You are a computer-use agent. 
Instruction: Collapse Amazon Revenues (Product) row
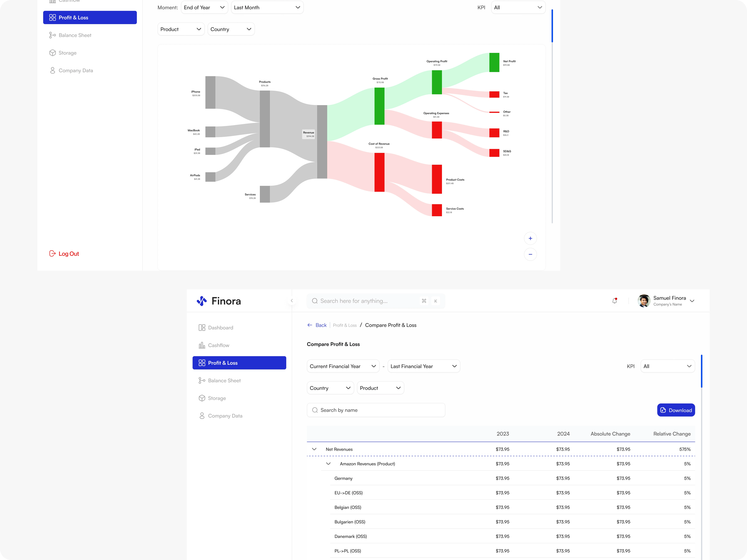(x=328, y=463)
